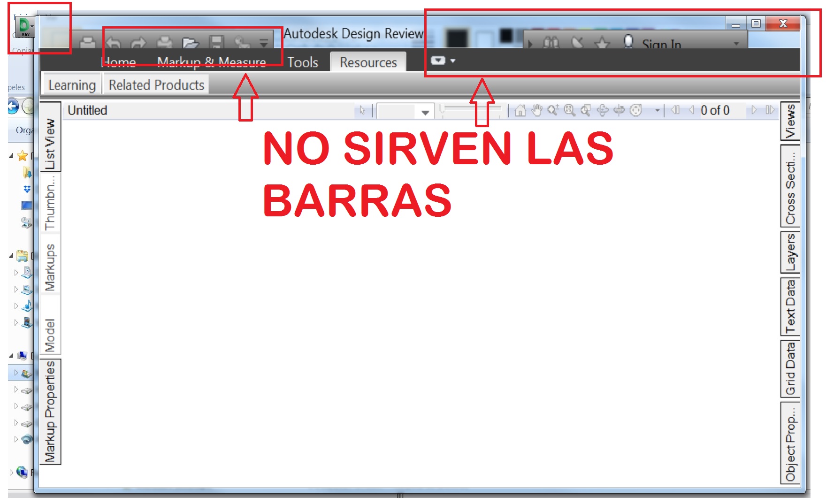Viewport: 826px width, 504px height.
Task: Redo the last action
Action: [138, 43]
